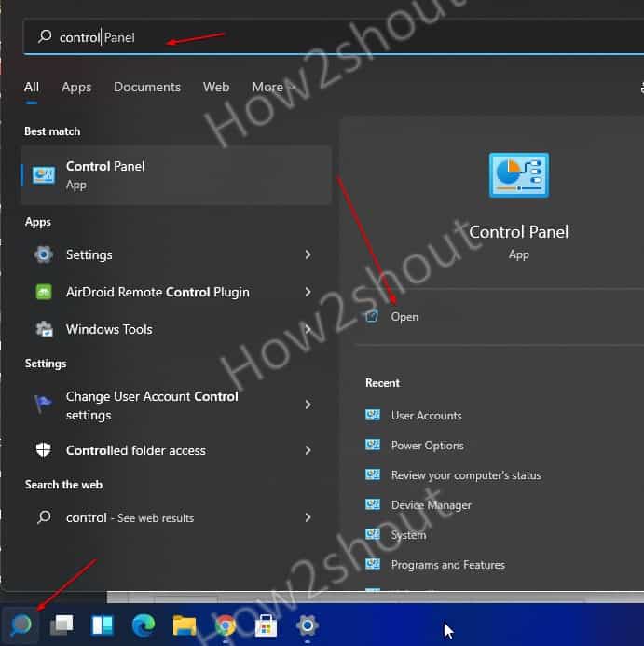This screenshot has height=646, width=644.
Task: Launch Google Chrome from the taskbar
Action: 226,625
